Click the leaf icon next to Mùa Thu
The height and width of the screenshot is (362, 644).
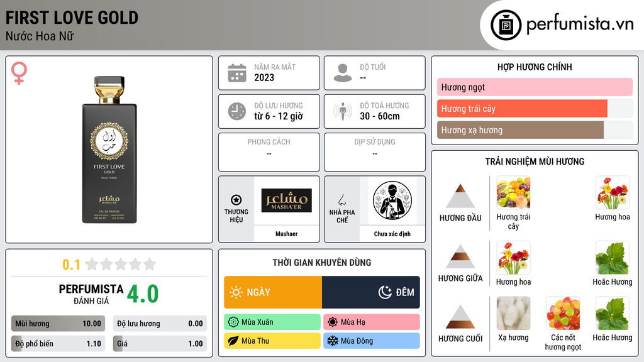coord(233,341)
